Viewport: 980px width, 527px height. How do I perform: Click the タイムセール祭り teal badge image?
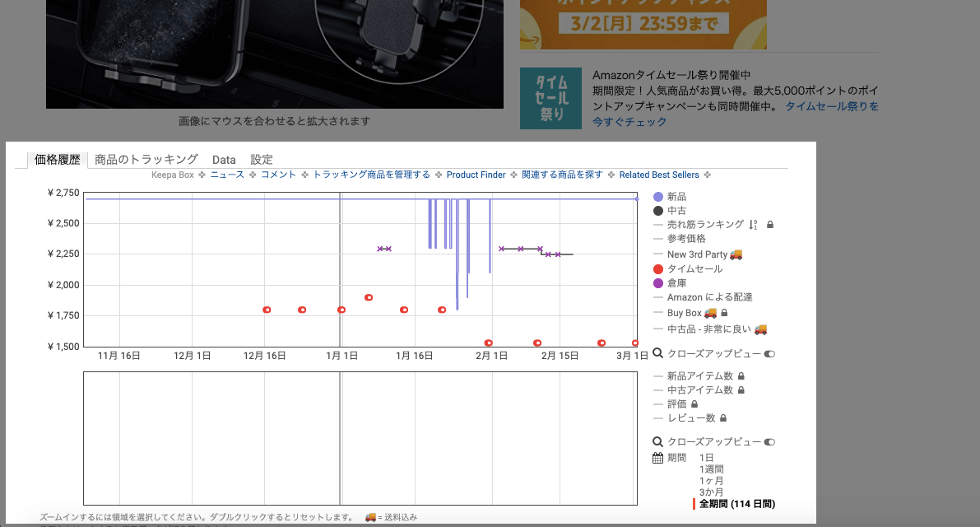click(550, 98)
